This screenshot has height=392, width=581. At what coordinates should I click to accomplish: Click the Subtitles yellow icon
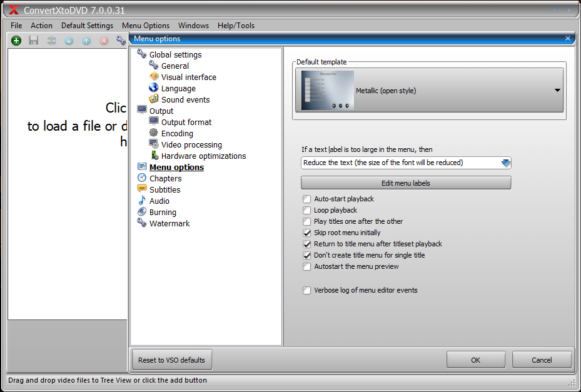point(142,189)
